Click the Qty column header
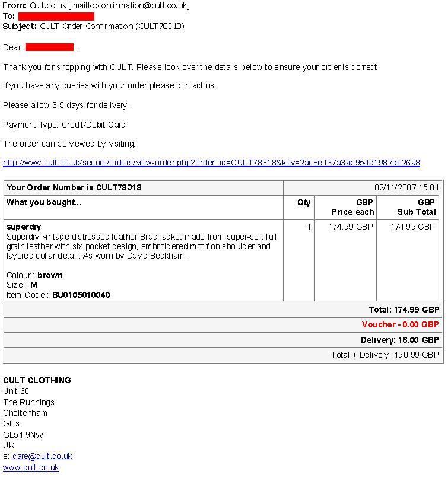This screenshot has width=448, height=484. click(303, 202)
